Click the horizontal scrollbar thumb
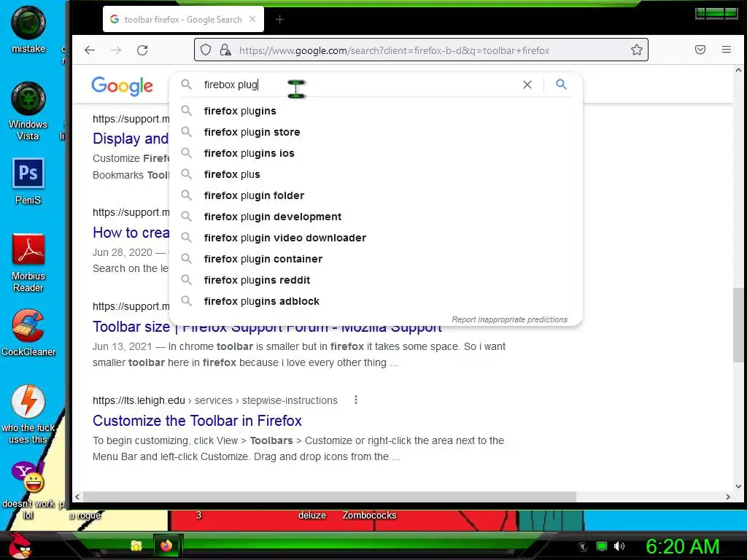 [330, 497]
